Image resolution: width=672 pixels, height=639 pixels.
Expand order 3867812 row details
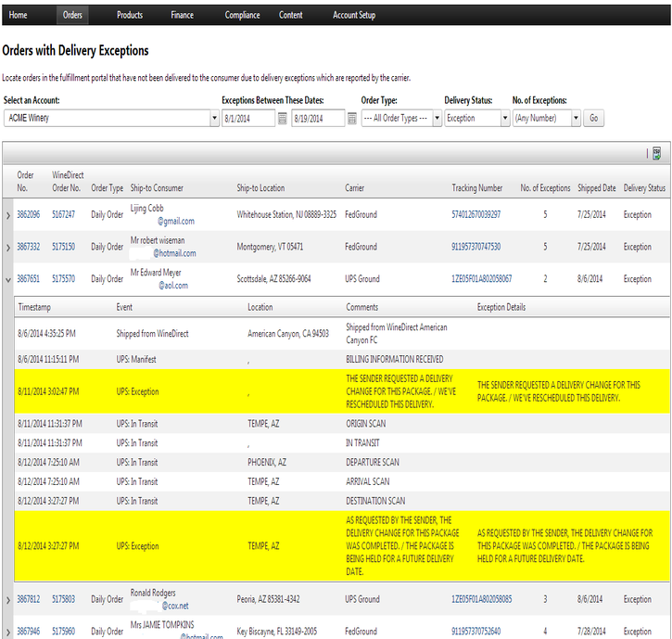pos(8,600)
